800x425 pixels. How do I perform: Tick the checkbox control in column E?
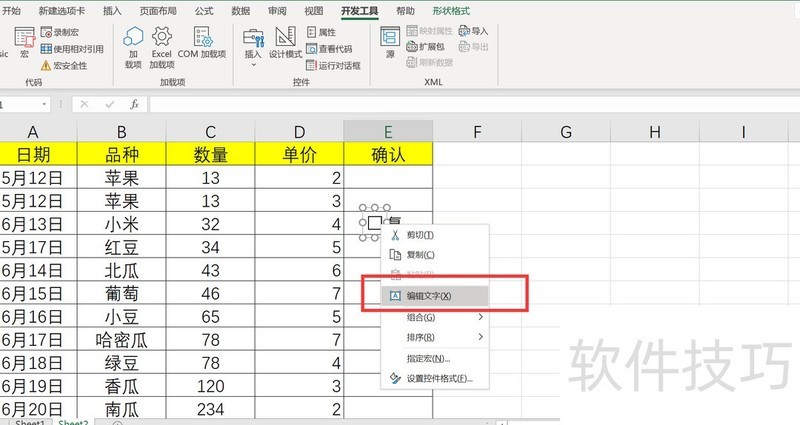[x=374, y=223]
